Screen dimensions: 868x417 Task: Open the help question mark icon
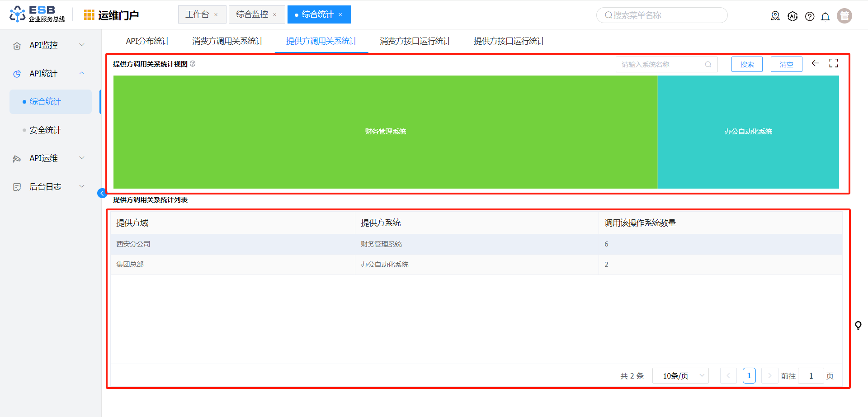pos(810,17)
